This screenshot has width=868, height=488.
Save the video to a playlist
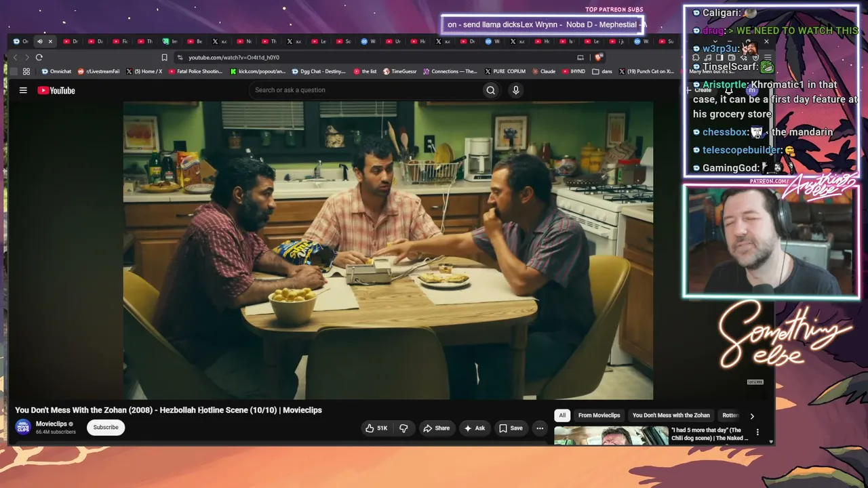[511, 428]
